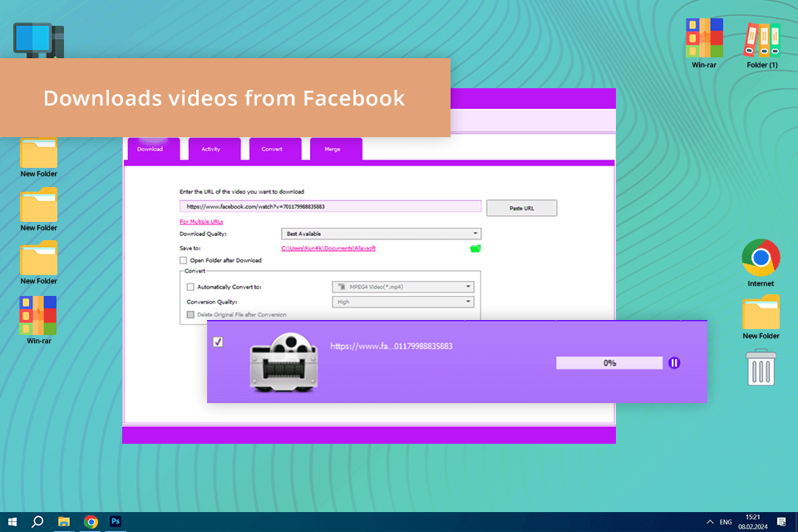Open the taskbar search magnifier
Screen dimensions: 798x532
coord(37,522)
